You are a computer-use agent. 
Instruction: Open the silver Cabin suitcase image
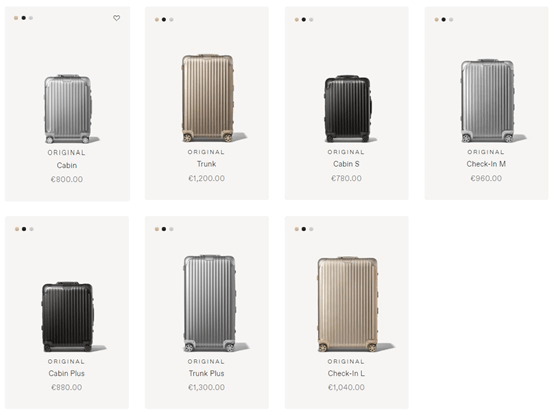tap(68, 109)
